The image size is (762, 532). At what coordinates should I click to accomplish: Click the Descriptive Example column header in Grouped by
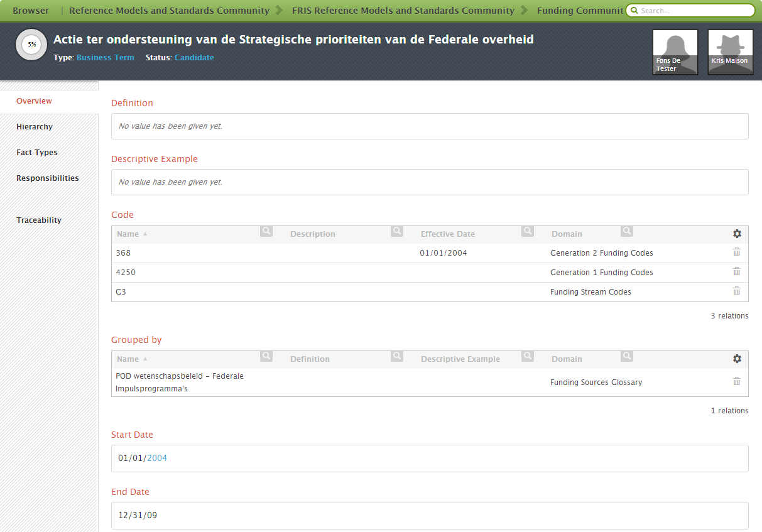coord(460,359)
